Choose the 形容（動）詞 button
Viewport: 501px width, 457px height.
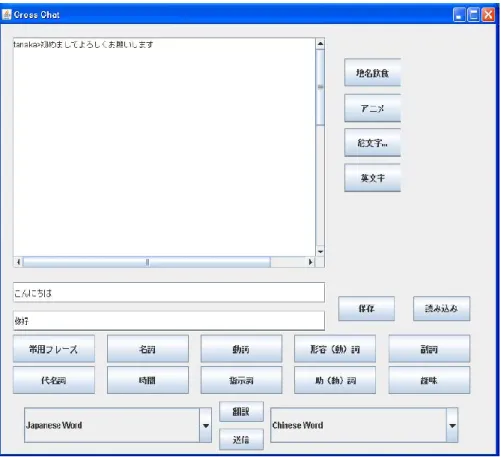[x=335, y=349]
